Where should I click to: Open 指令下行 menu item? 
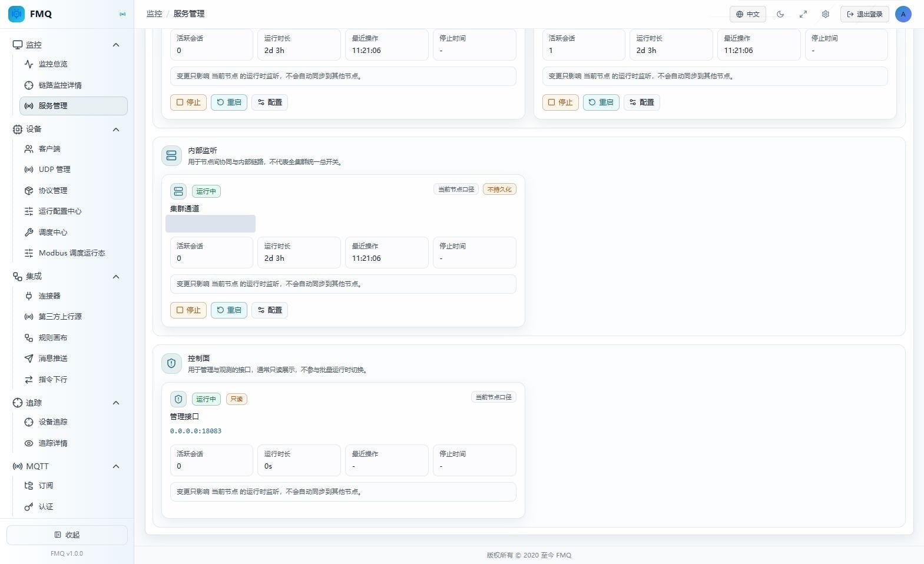click(x=74, y=379)
